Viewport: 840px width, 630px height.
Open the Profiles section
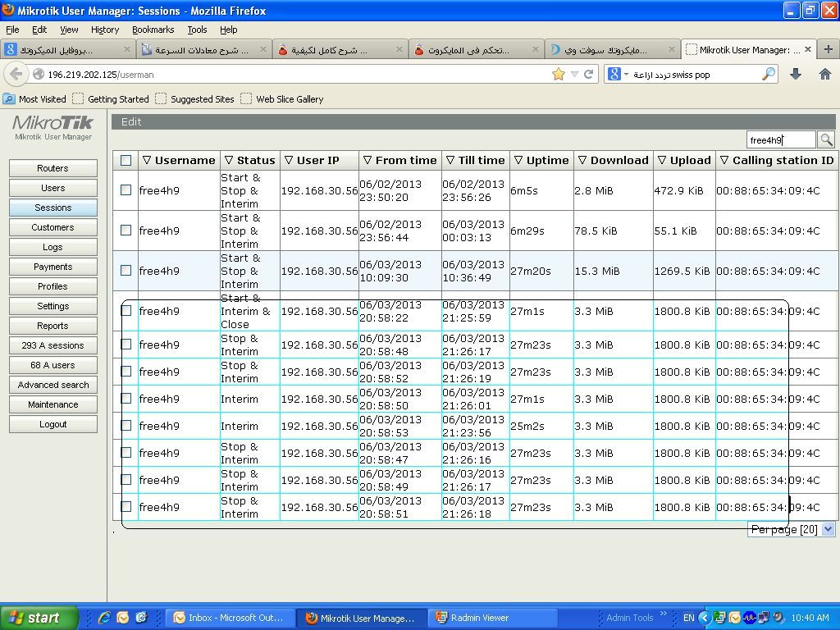coord(53,286)
